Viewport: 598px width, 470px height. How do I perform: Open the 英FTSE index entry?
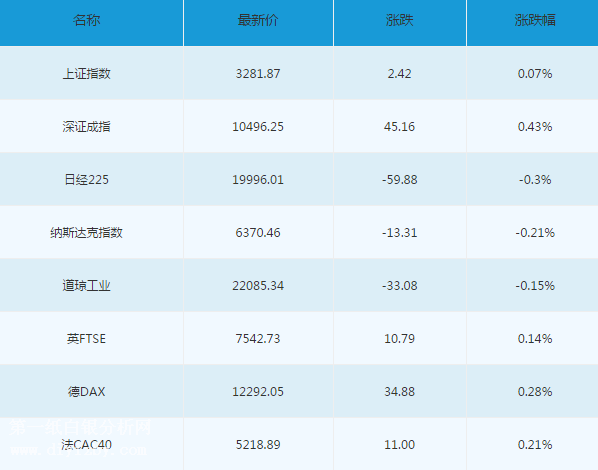[87, 338]
